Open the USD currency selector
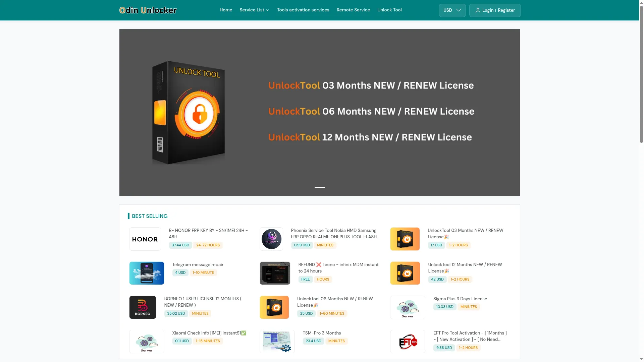 (452, 10)
